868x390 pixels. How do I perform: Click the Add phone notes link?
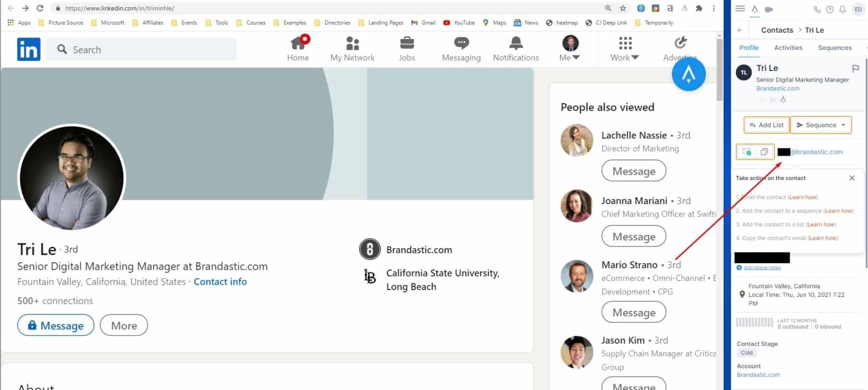[x=762, y=267]
